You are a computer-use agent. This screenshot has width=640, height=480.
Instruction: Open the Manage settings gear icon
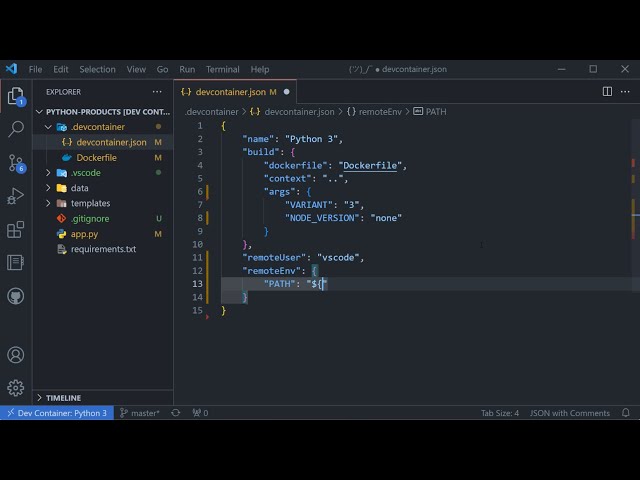pos(16,388)
